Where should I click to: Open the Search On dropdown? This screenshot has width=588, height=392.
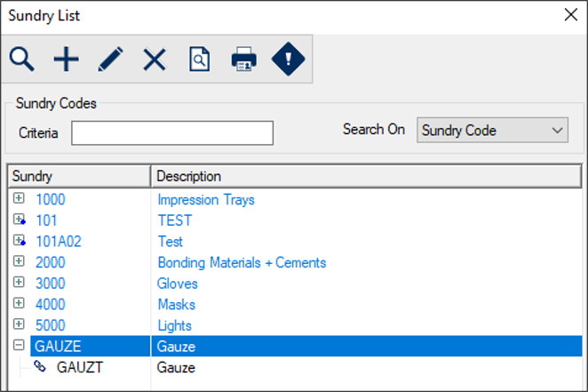coord(492,130)
